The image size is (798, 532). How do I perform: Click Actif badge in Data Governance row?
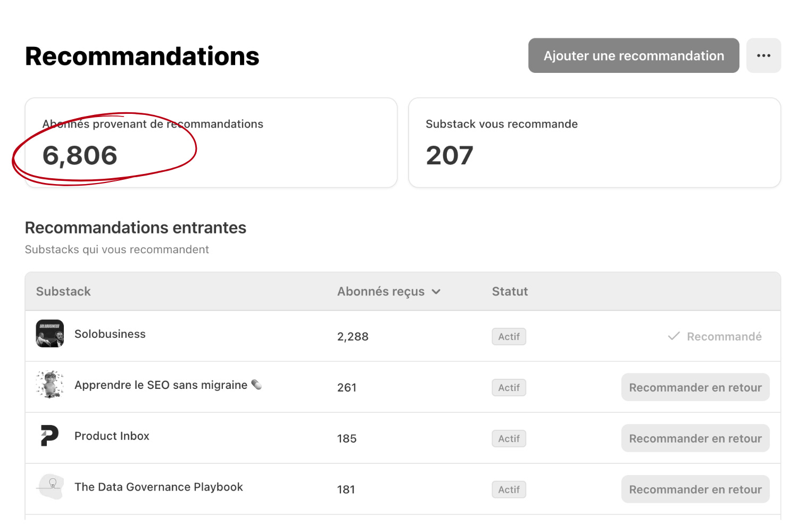pos(509,490)
